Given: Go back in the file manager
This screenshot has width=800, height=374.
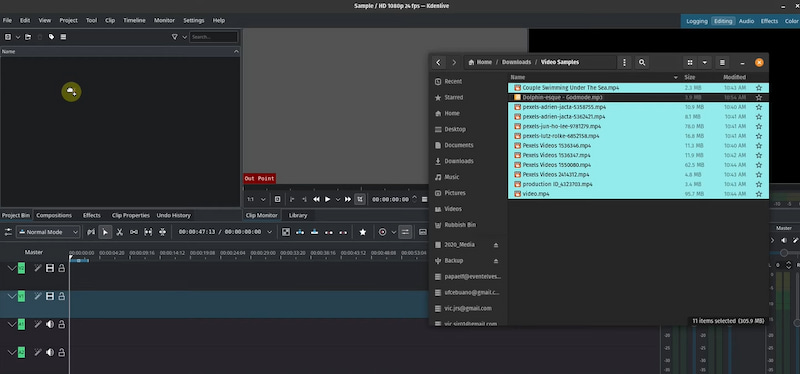Looking at the screenshot, I should point(438,62).
